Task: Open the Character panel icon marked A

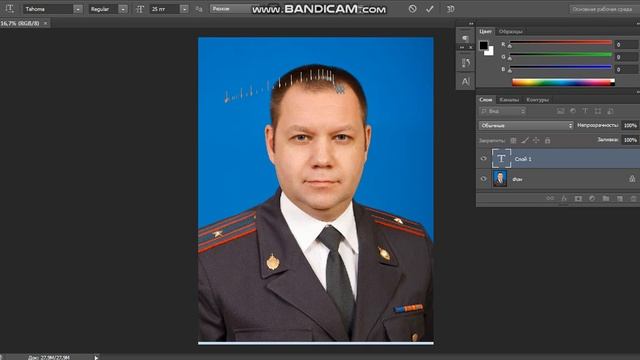Action: click(465, 82)
